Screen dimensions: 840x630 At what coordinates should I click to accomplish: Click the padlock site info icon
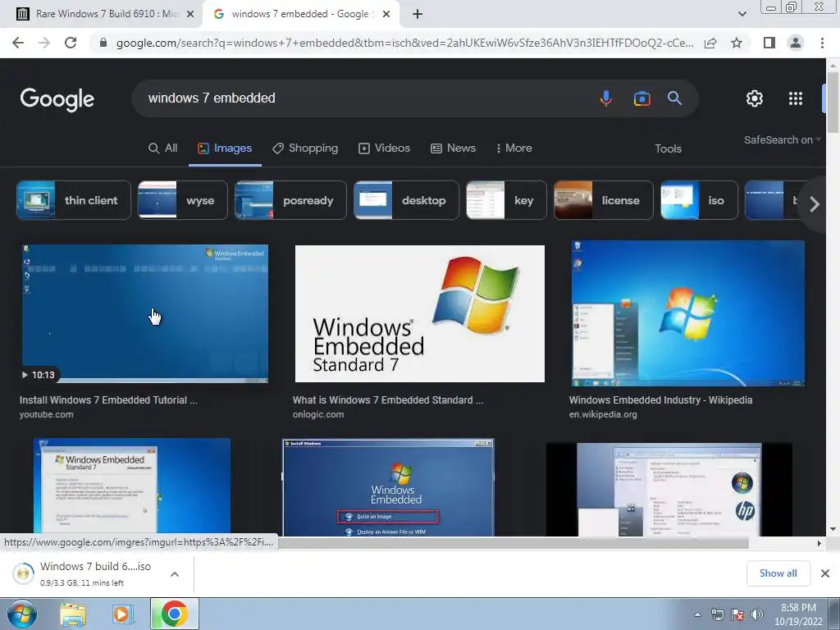pos(103,43)
